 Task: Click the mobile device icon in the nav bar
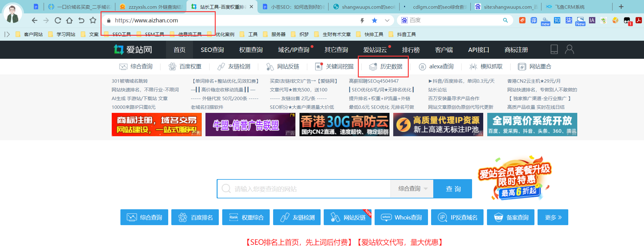[554, 49]
